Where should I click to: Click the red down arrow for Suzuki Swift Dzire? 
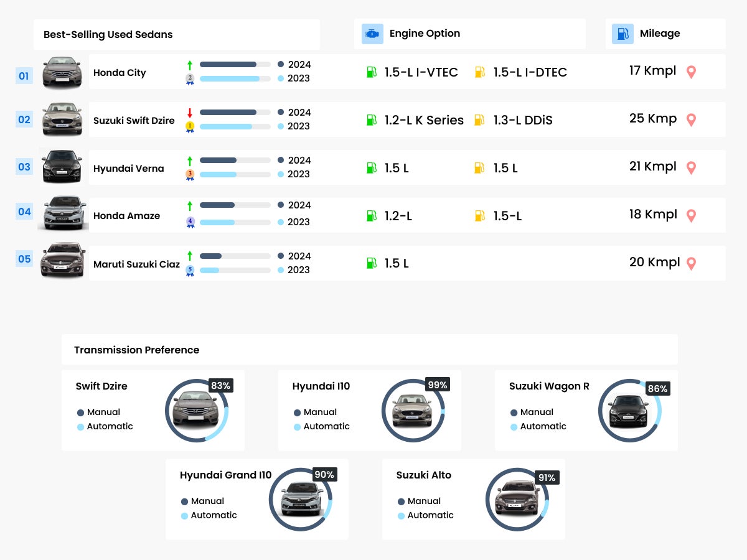(190, 113)
